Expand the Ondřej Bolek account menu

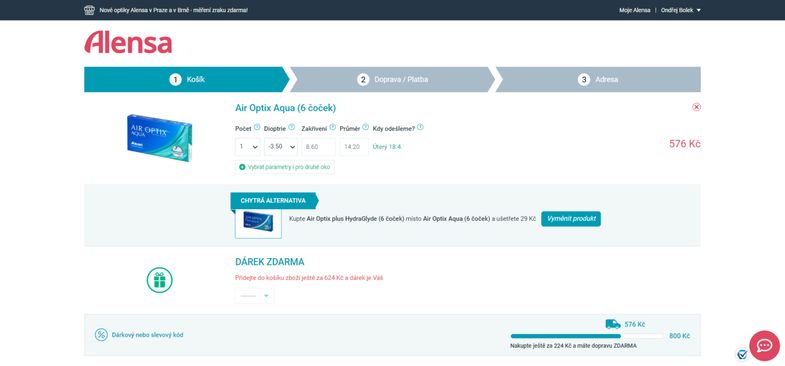(x=681, y=10)
